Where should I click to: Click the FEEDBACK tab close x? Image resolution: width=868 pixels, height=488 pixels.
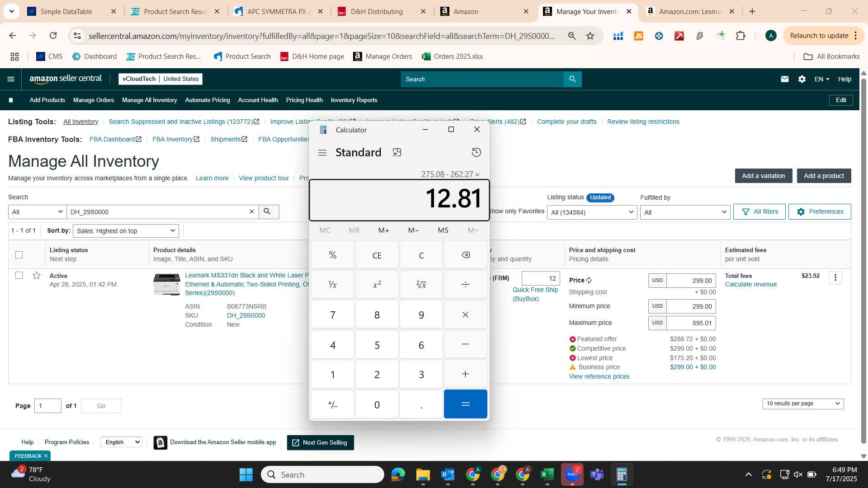point(46,456)
